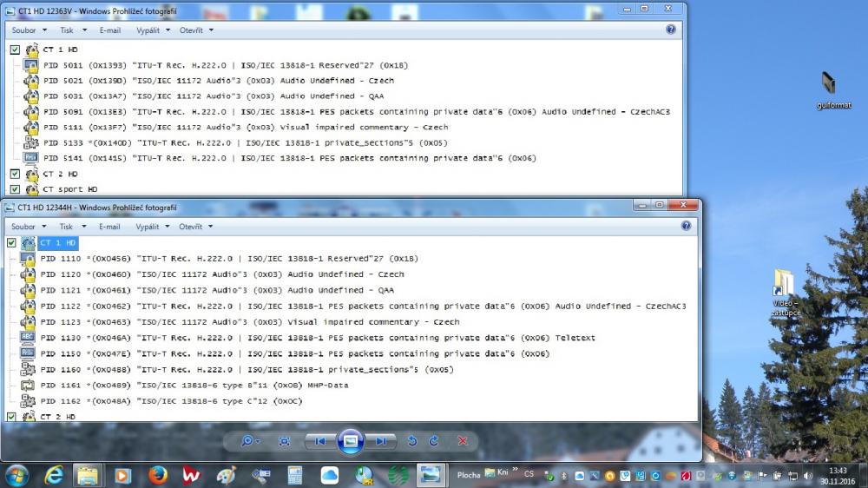
Task: Click MHP-Data icon of PID 1161 row
Action: pos(28,385)
